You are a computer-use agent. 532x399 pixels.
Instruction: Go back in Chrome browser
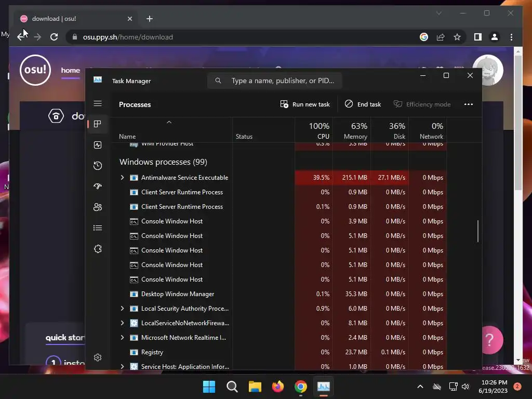[x=21, y=37]
